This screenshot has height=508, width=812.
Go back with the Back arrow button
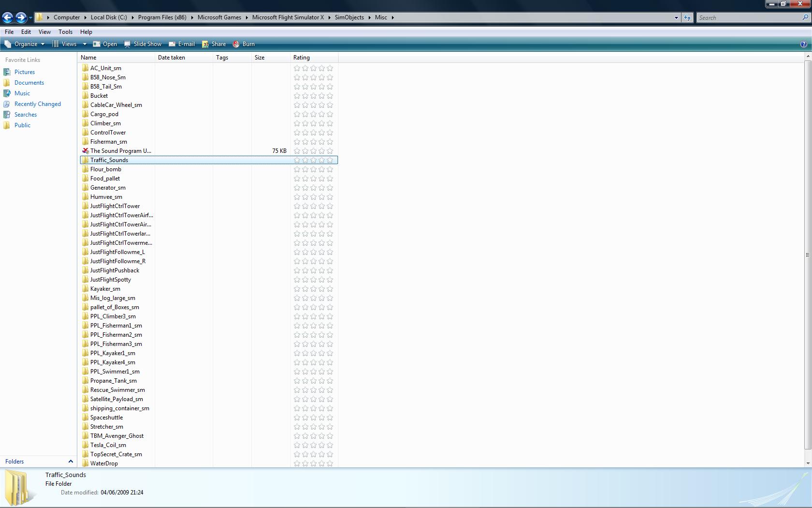7,17
